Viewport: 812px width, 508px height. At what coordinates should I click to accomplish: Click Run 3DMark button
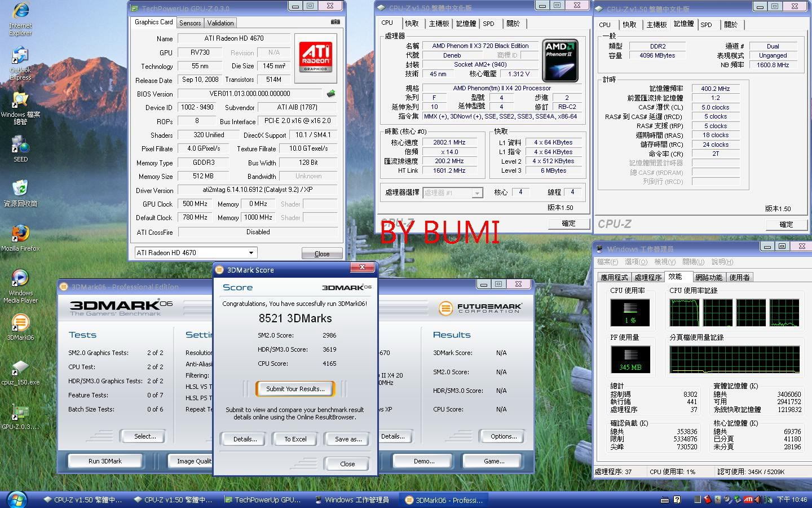pos(105,461)
